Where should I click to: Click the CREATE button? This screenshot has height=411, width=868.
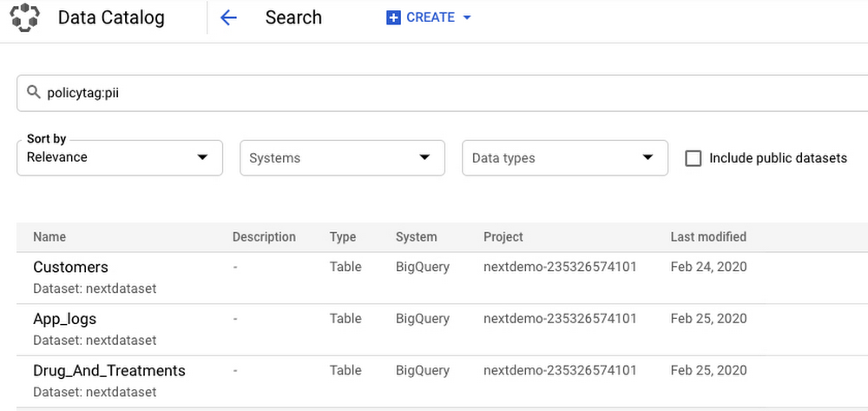429,17
